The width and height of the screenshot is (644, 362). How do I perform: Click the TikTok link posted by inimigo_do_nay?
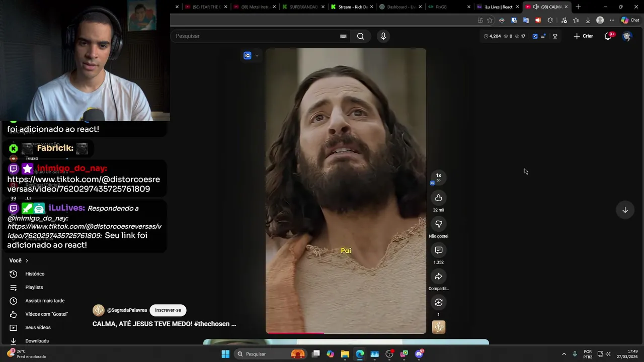pyautogui.click(x=84, y=184)
